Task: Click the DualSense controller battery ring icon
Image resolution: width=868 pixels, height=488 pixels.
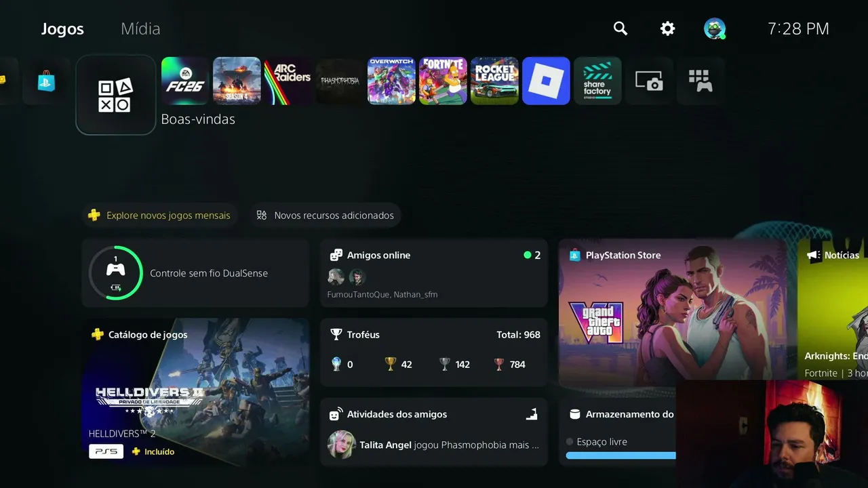Action: (x=115, y=272)
